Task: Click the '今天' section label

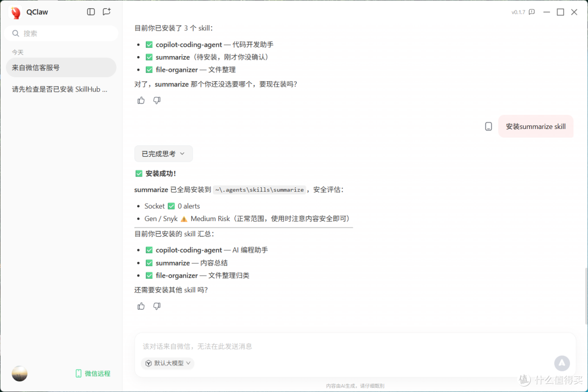Action: (17, 52)
